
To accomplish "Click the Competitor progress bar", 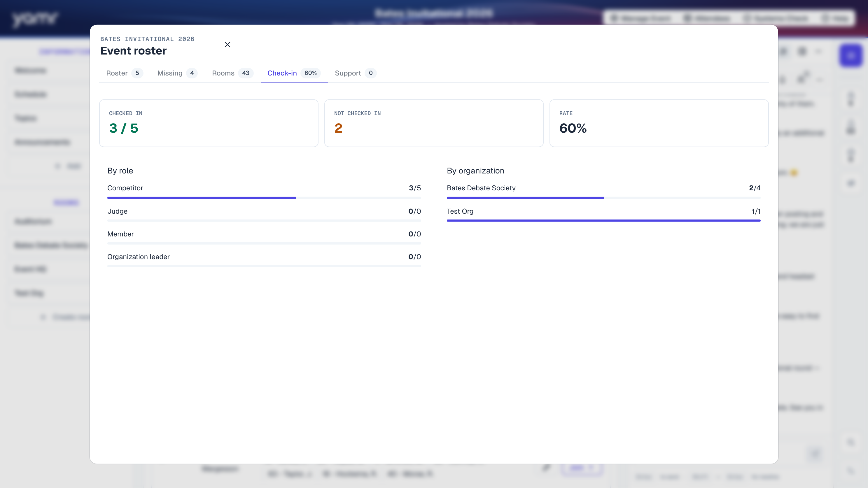I will [264, 198].
